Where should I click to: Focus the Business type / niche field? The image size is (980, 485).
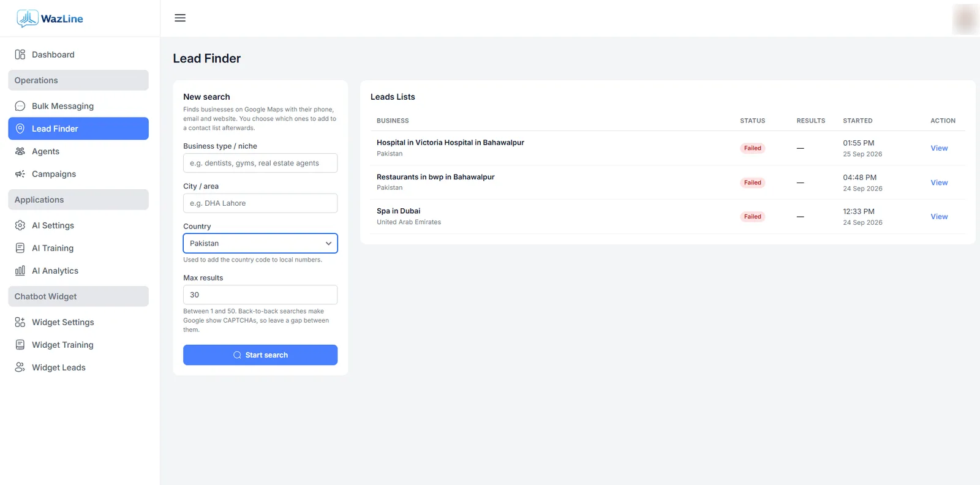pos(260,163)
